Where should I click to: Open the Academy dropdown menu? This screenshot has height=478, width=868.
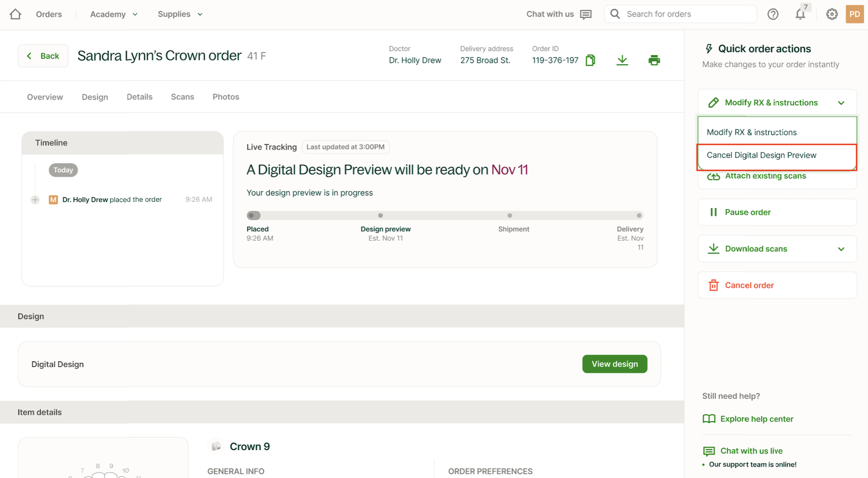pos(113,14)
